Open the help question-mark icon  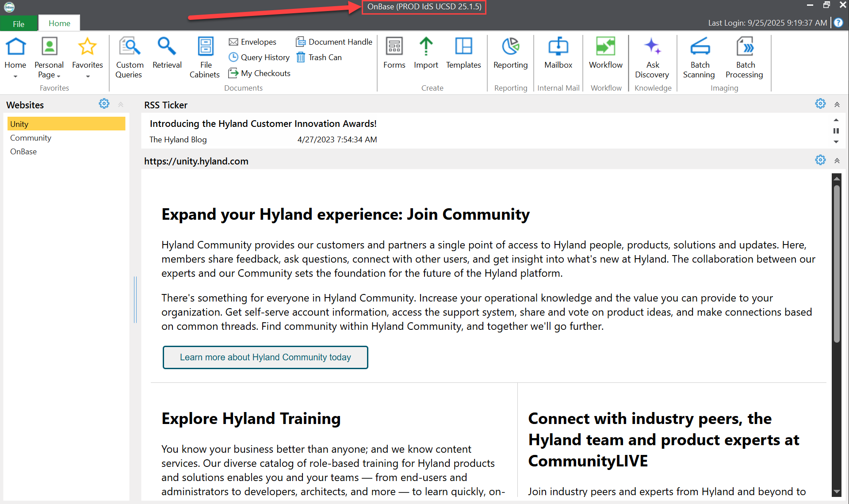click(x=838, y=23)
